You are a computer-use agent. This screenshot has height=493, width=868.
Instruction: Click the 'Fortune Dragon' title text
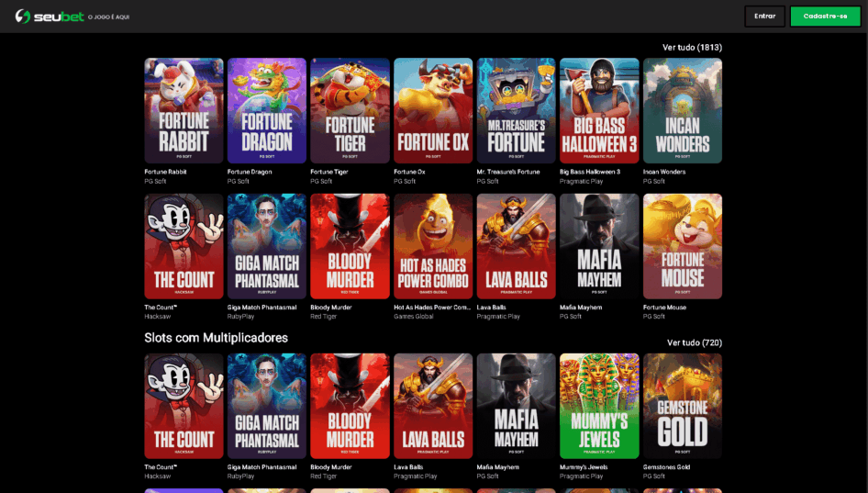click(x=250, y=172)
